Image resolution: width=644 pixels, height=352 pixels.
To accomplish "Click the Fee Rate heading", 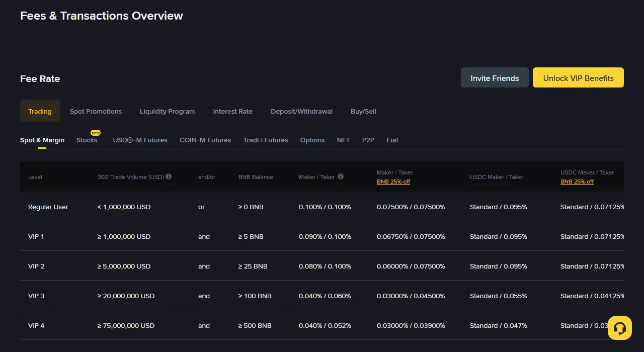I will tap(40, 78).
